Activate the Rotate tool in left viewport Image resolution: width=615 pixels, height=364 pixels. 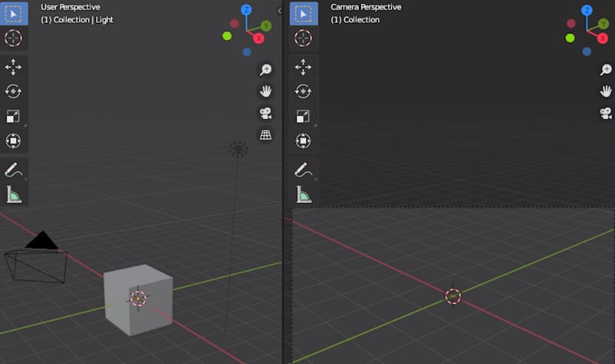[x=14, y=92]
